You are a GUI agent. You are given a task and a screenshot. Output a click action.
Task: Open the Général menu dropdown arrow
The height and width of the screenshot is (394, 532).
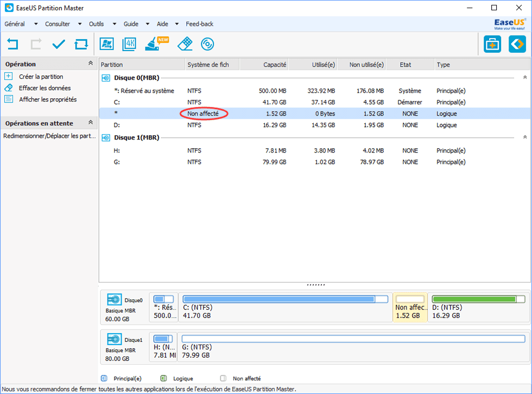point(36,24)
